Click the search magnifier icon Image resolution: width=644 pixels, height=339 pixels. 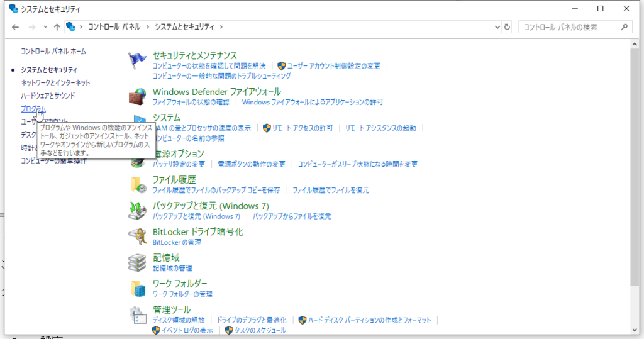point(625,26)
